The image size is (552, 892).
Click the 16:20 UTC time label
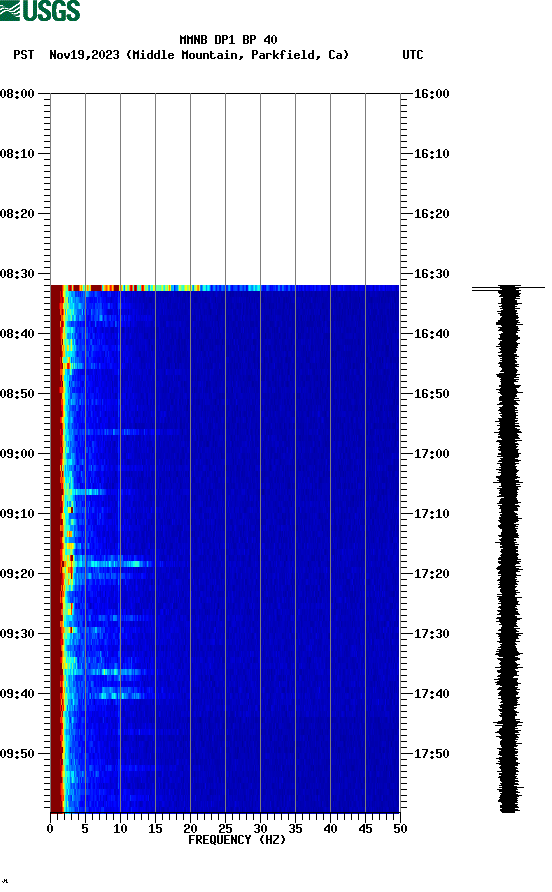pyautogui.click(x=431, y=213)
